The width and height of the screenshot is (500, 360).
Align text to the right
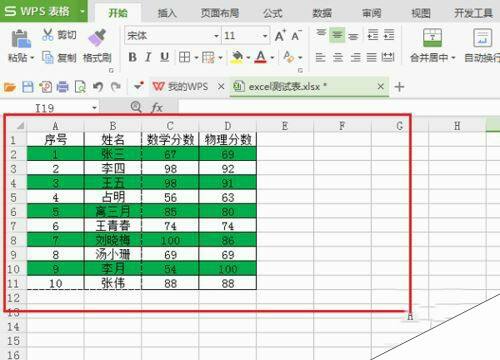(x=355, y=57)
